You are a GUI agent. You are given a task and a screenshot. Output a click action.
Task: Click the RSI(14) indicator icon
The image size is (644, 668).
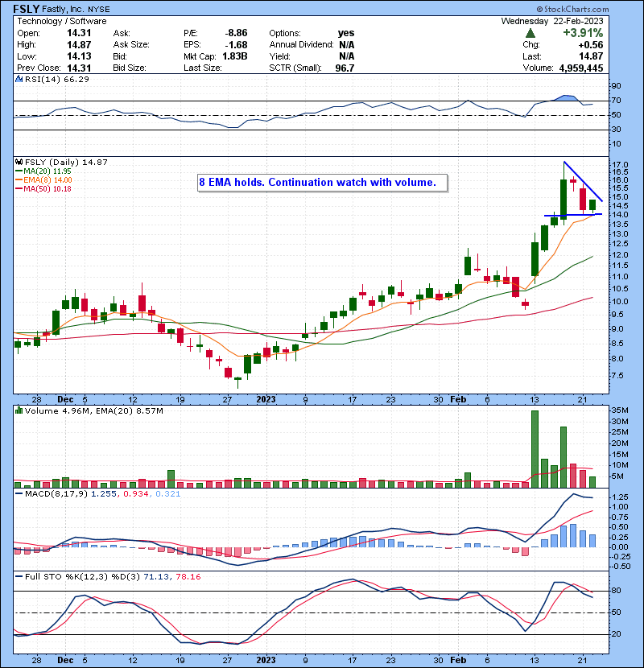pos(19,79)
